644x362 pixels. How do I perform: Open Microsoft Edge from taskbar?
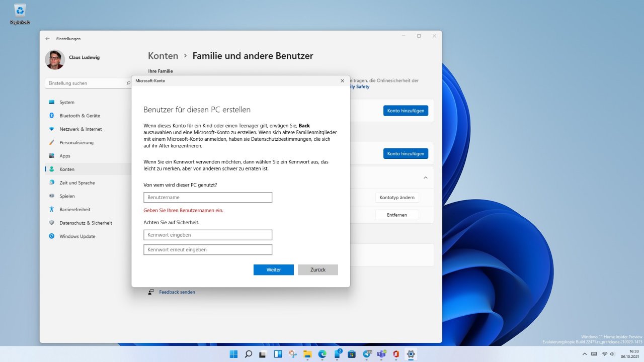pyautogui.click(x=322, y=354)
